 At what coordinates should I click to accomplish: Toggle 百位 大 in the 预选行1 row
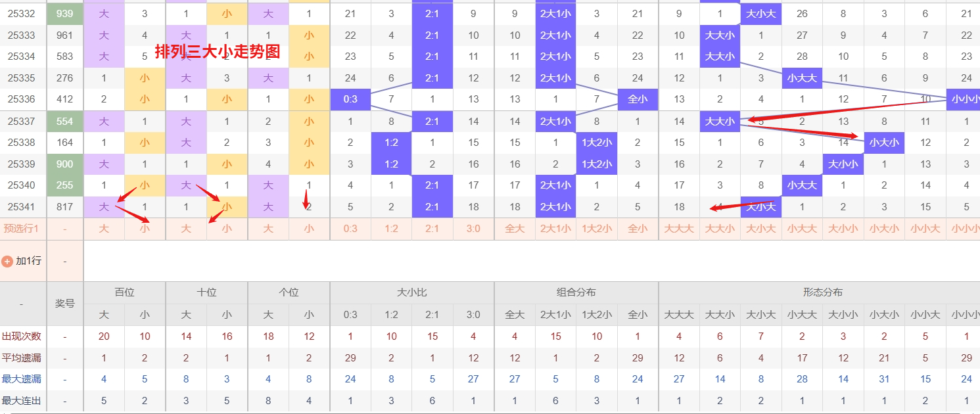click(104, 229)
